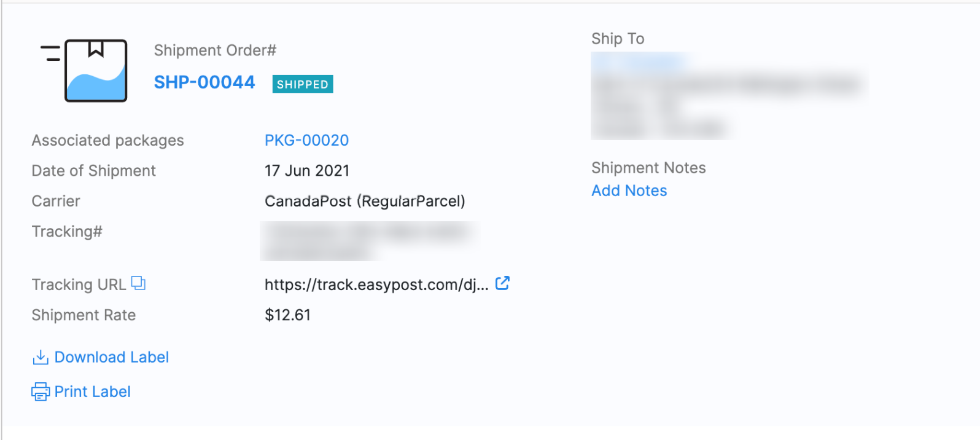Click the Shipment Notes heading
Viewport: 980px width, 440px height.
pyautogui.click(x=648, y=168)
